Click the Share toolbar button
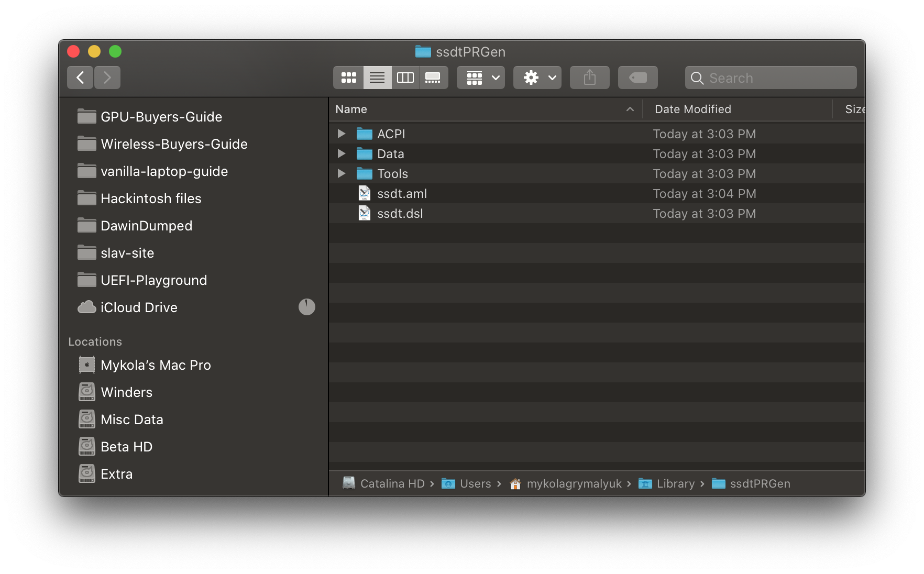 (x=590, y=78)
